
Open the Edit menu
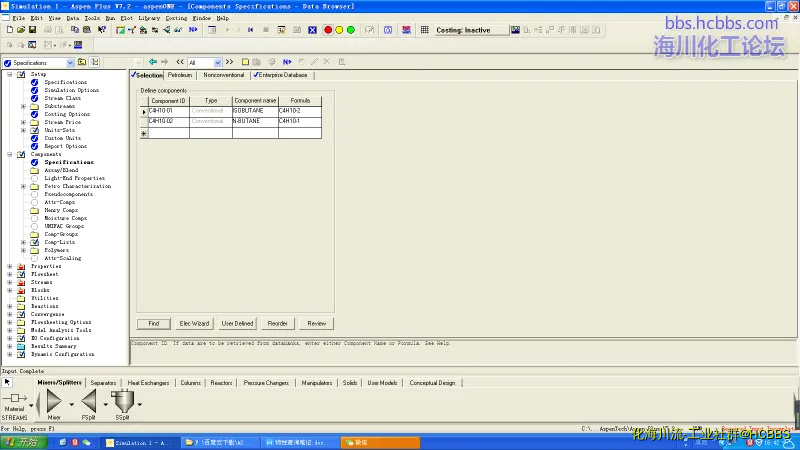pyautogui.click(x=37, y=18)
